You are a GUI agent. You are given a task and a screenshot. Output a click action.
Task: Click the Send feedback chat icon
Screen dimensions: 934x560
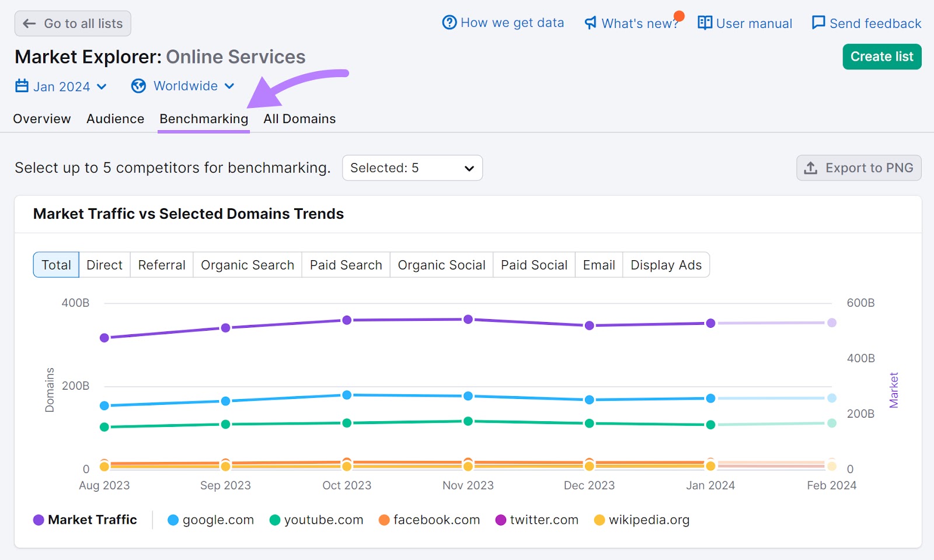pos(818,23)
